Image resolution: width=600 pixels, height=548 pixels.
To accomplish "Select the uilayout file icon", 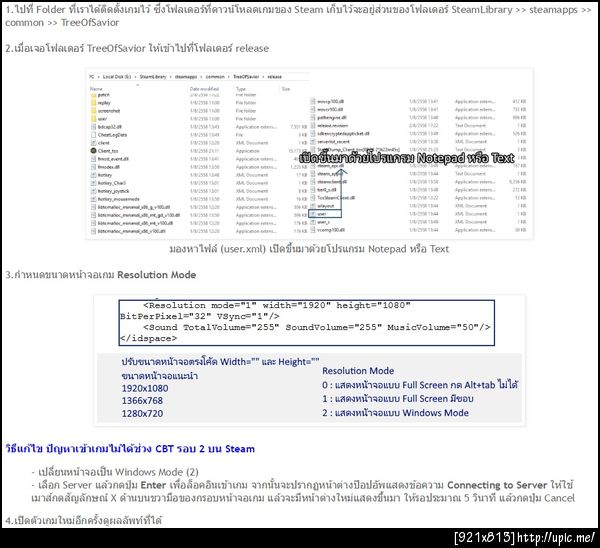I will 313,206.
